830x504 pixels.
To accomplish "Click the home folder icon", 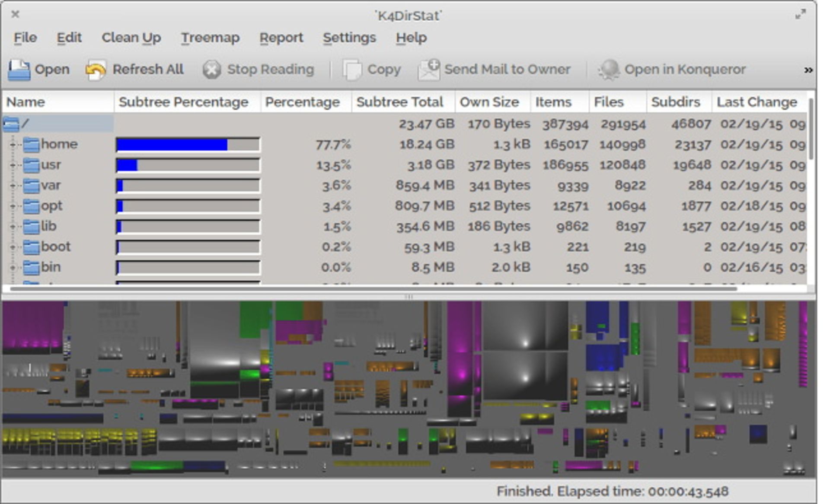I will pos(31,144).
